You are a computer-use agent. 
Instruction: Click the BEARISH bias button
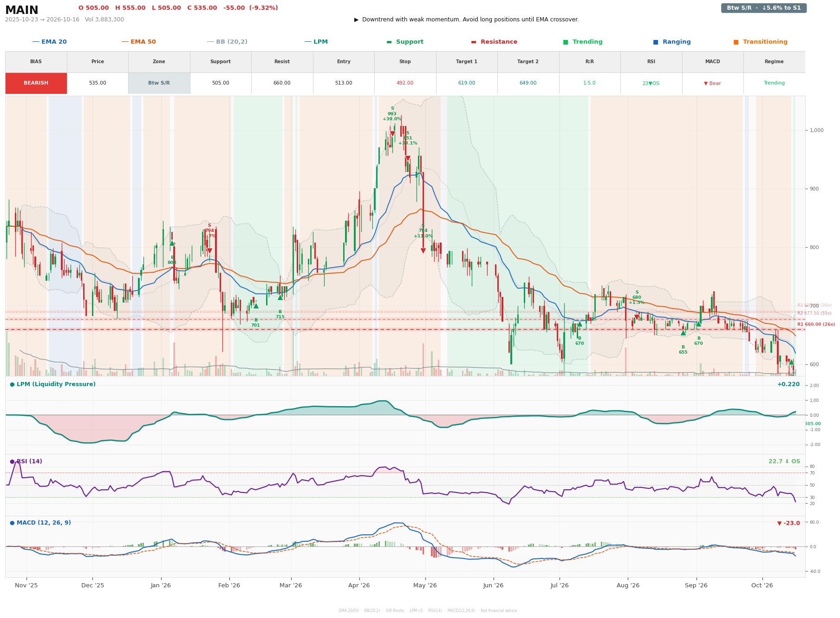click(36, 83)
